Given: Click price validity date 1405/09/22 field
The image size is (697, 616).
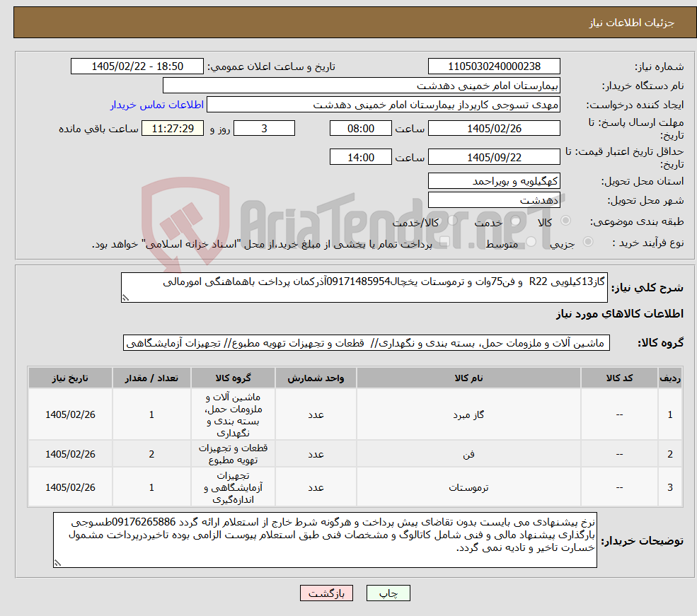Looking at the screenshot, I should click(x=494, y=157).
